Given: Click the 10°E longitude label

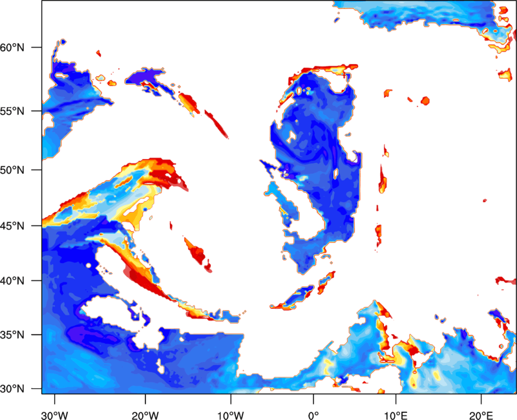Looking at the screenshot, I should pyautogui.click(x=396, y=415).
